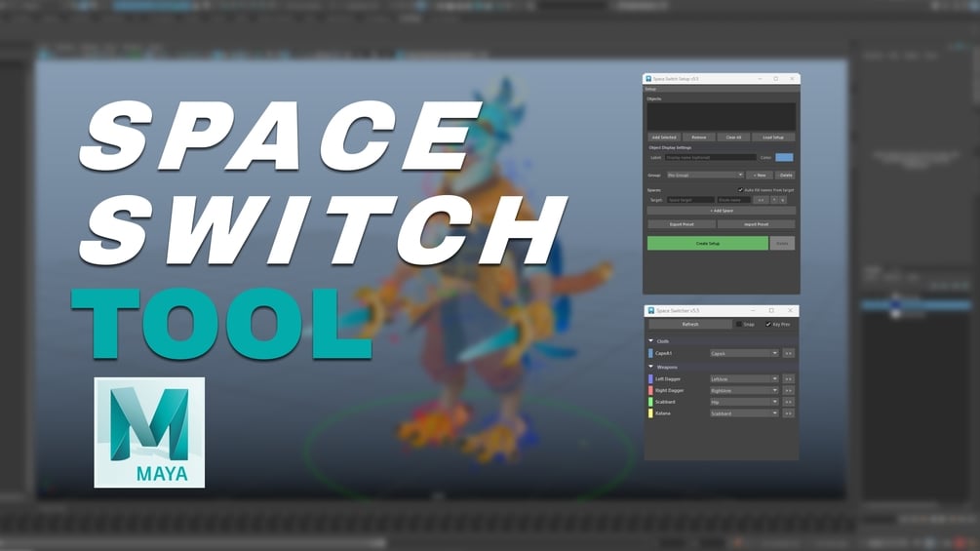This screenshot has height=551, width=980.
Task: Click the Remove button under Objects list
Action: (x=699, y=138)
